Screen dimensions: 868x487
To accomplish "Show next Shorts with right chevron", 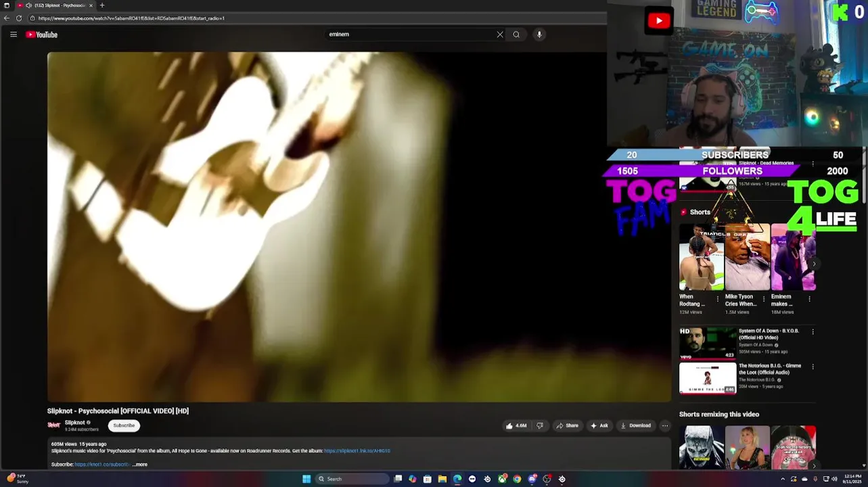I will (x=814, y=264).
